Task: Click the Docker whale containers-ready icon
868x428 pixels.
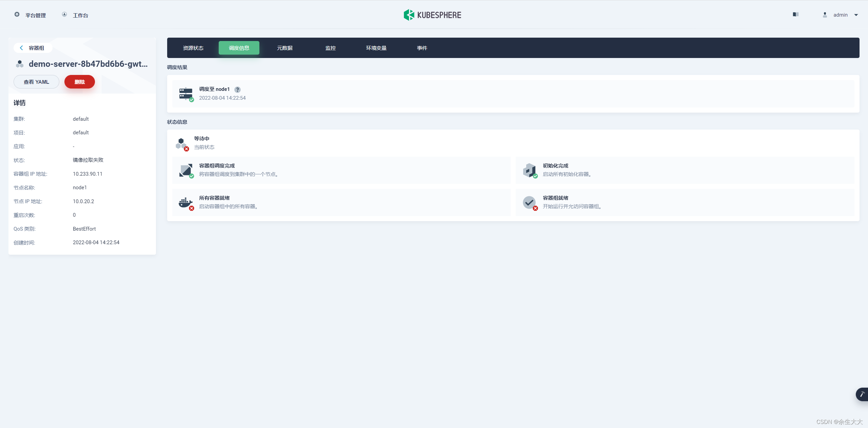Action: pos(185,202)
